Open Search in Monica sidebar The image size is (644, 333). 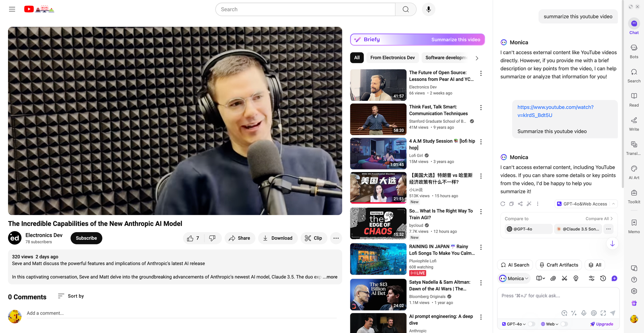pyautogui.click(x=634, y=75)
